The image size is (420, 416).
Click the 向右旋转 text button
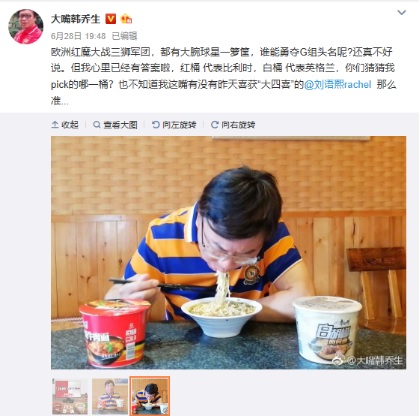(x=238, y=125)
